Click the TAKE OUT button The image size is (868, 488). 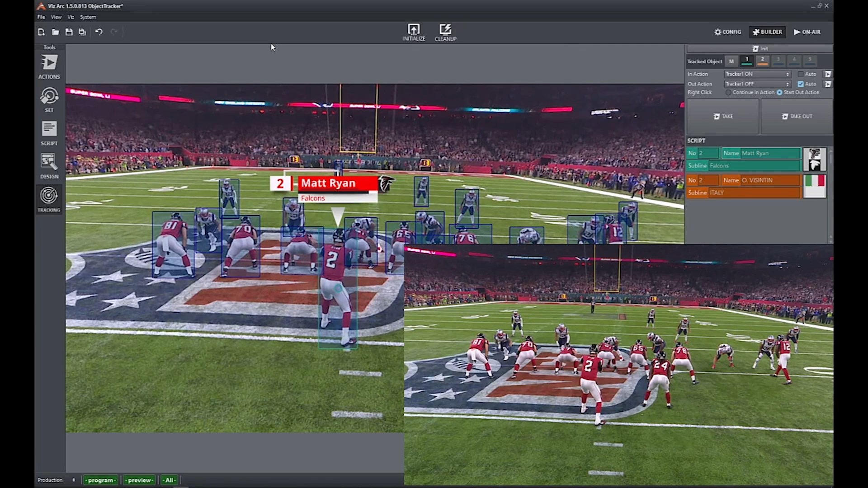point(797,117)
